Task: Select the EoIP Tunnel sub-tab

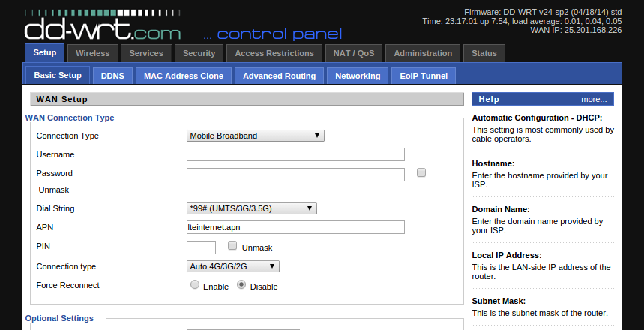Action: (424, 76)
